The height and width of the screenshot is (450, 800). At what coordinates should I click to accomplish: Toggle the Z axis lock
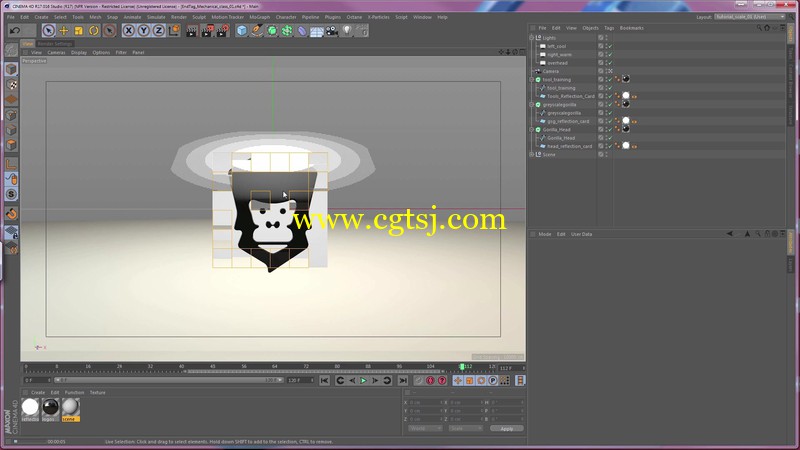tap(159, 31)
